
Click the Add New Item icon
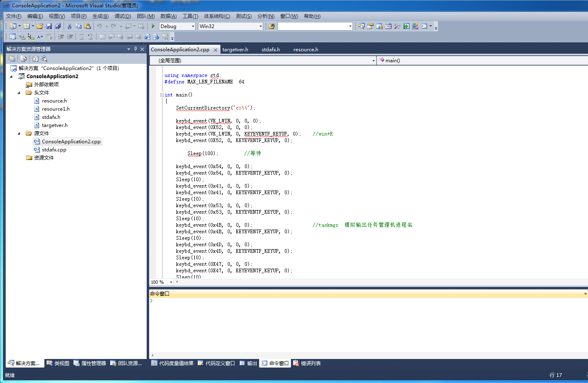[x=26, y=26]
